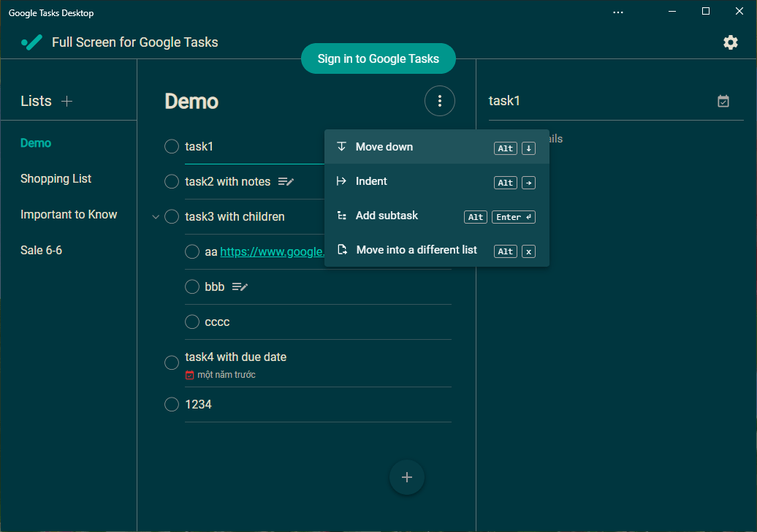
Task: Mark task2 with notes as complete
Action: pyautogui.click(x=172, y=181)
